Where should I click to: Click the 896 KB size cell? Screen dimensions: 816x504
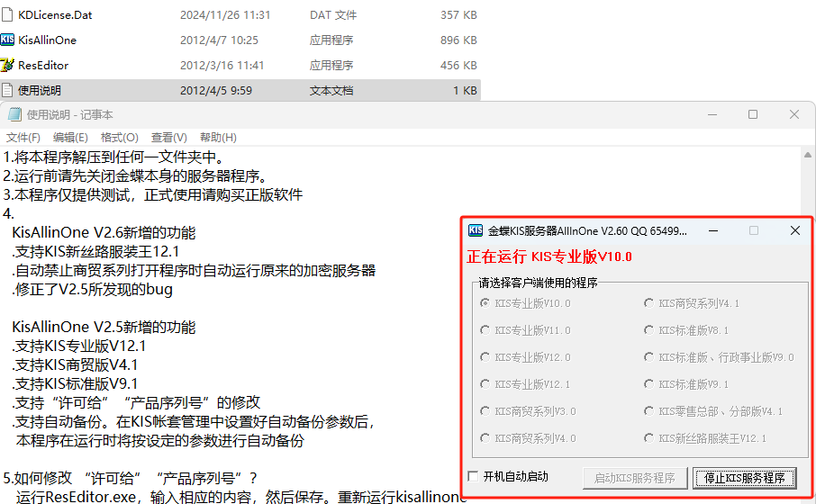pyautogui.click(x=458, y=40)
